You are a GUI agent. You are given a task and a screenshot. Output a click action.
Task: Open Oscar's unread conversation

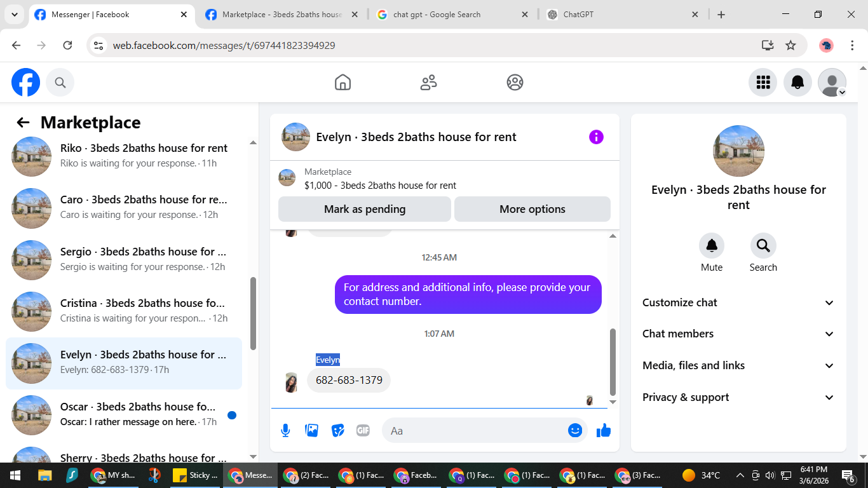point(124,414)
